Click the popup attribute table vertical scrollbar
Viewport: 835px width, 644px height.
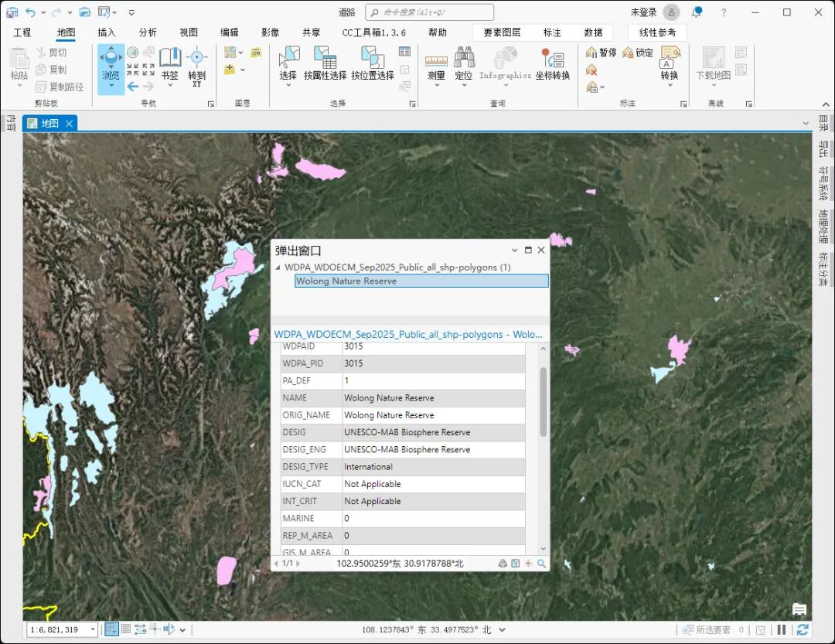coord(544,402)
